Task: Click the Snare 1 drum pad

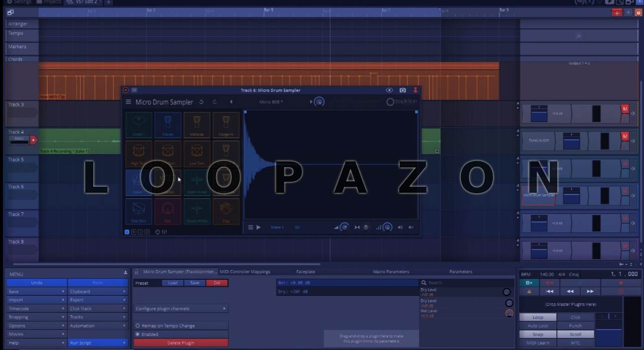Action: pos(138,182)
